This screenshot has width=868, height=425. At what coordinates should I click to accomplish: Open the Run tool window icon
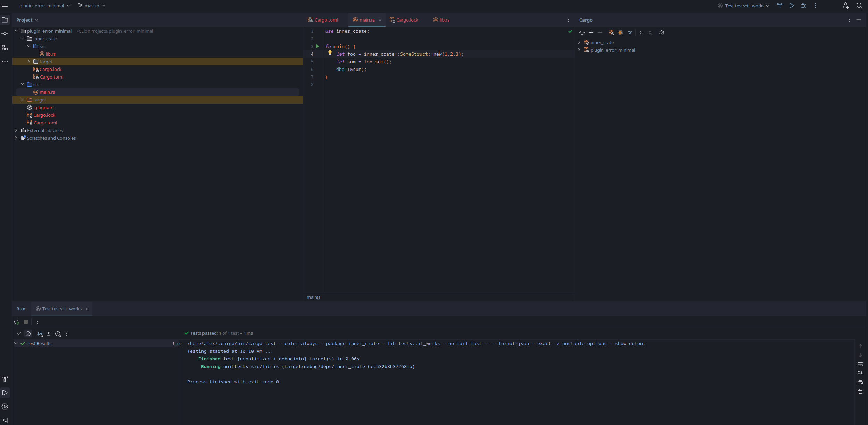pyautogui.click(x=5, y=393)
